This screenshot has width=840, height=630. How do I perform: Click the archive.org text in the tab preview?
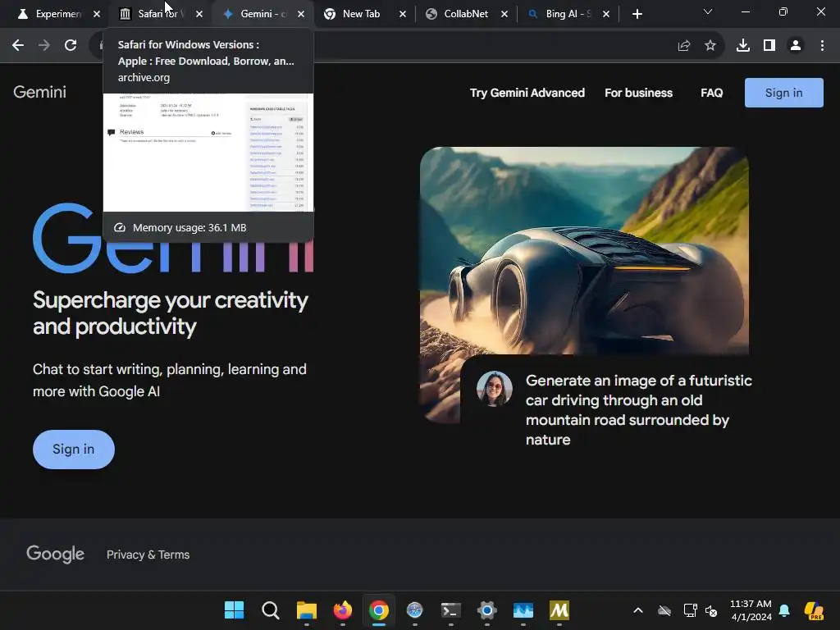tap(144, 77)
